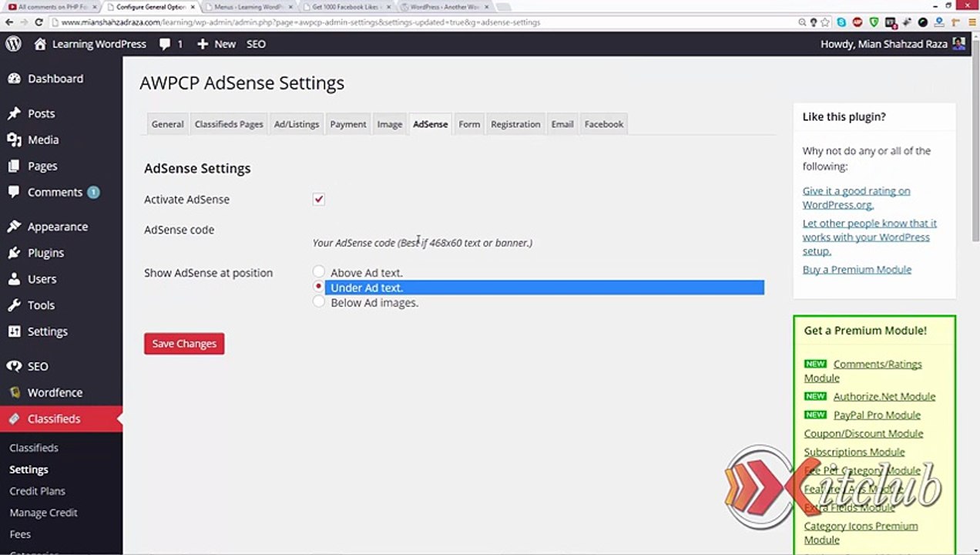Screen dimensions: 980x555
Task: Click the browser forward arrow
Action: (x=24, y=22)
